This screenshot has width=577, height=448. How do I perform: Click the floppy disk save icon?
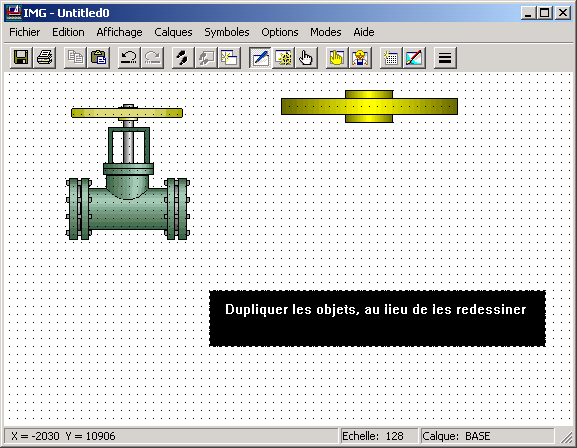pyautogui.click(x=21, y=58)
